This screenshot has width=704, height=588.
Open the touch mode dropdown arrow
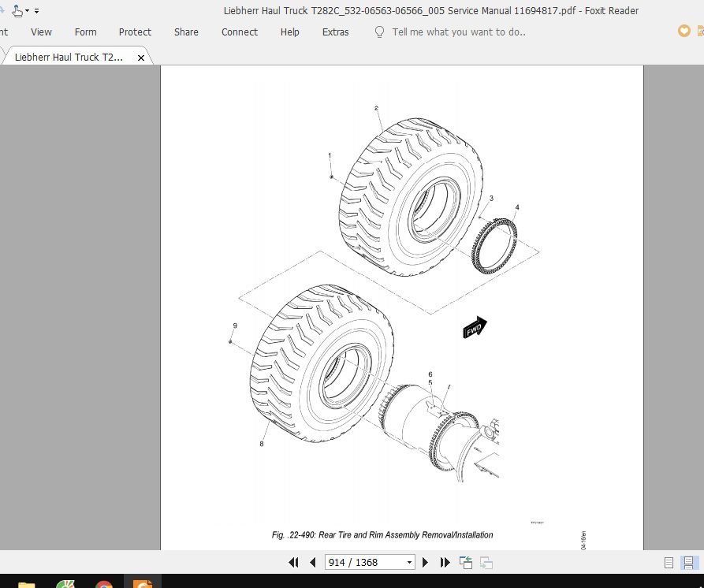pyautogui.click(x=28, y=11)
